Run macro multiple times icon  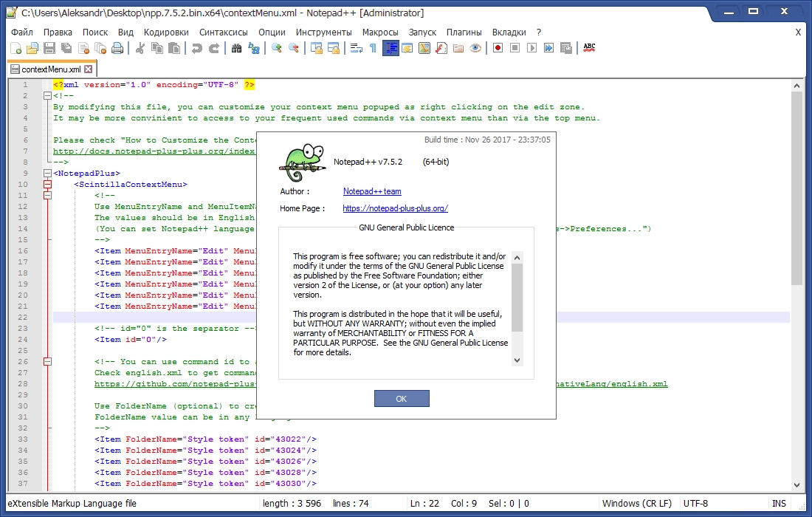(x=549, y=48)
